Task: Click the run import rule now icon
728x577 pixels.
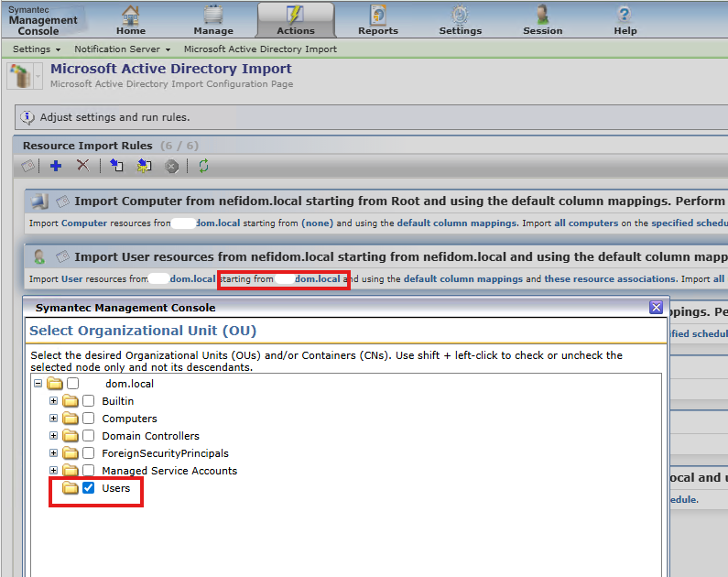Action: click(116, 165)
